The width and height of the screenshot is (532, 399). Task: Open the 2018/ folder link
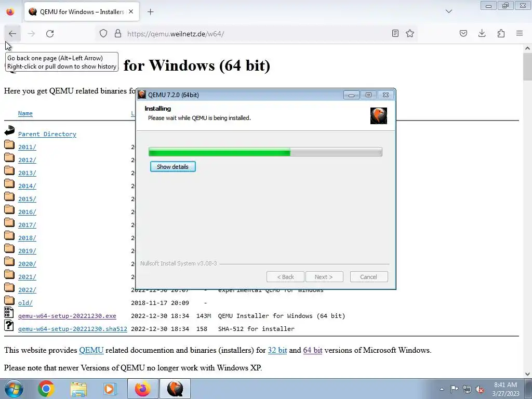pyautogui.click(x=27, y=238)
